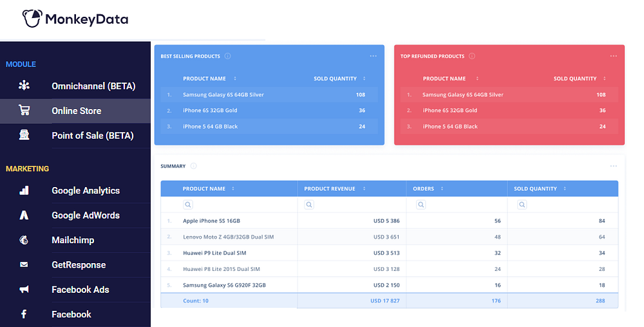Click the MARKETING section heading
The image size is (644, 327).
(27, 168)
